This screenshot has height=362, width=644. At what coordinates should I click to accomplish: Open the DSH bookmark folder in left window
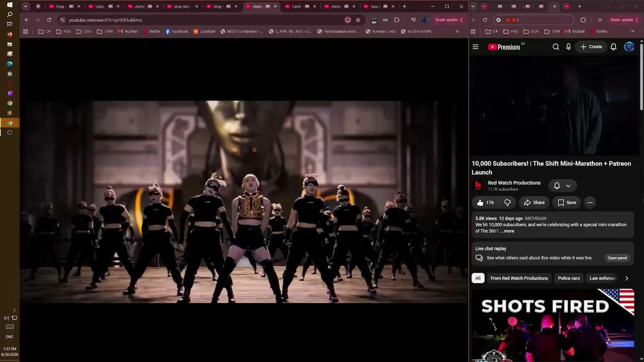point(84,31)
